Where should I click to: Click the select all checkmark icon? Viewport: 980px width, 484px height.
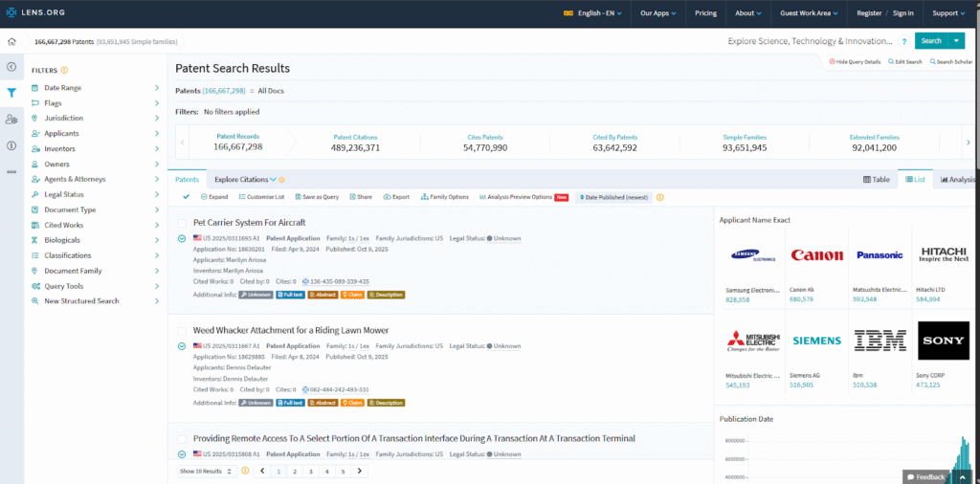(x=186, y=197)
